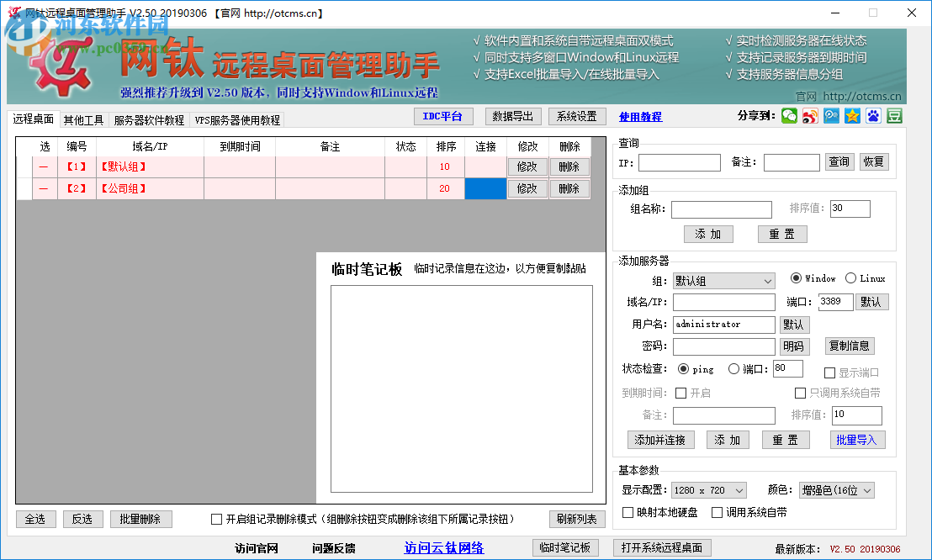This screenshot has width=932, height=560.
Task: Share to Douban with the green icon
Action: (x=893, y=115)
